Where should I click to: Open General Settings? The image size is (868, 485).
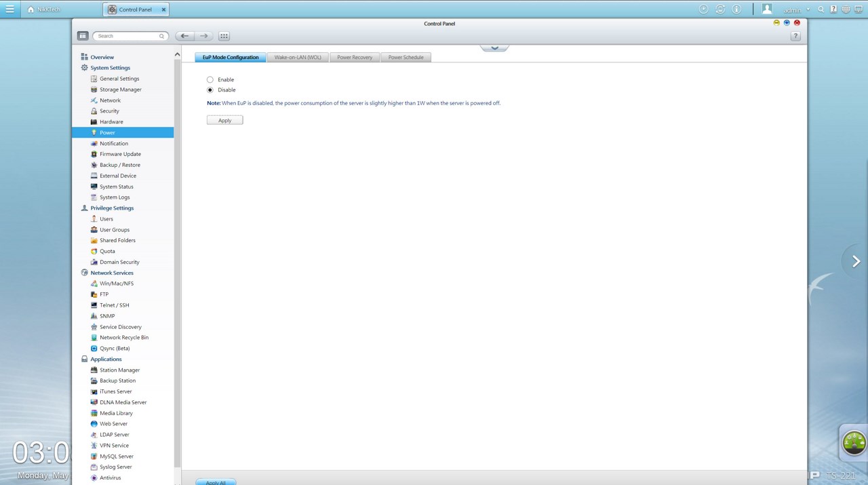(119, 79)
